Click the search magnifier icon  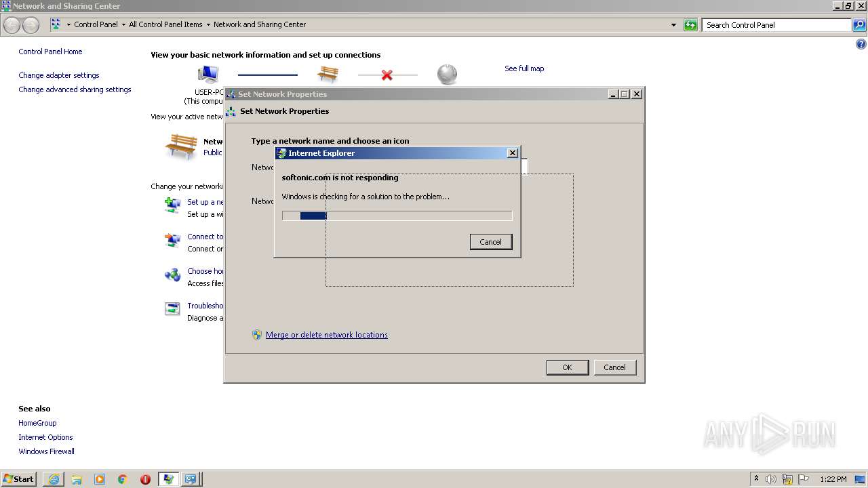pyautogui.click(x=859, y=25)
